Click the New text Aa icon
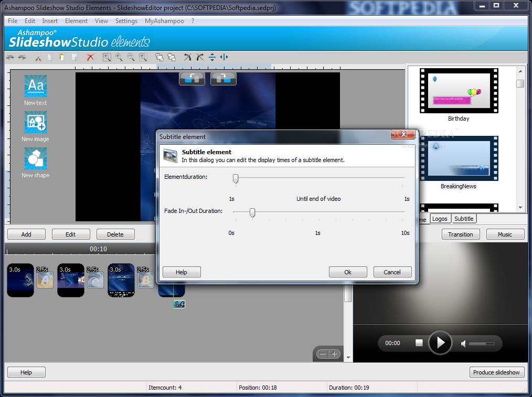The height and width of the screenshot is (397, 532). 36,86
